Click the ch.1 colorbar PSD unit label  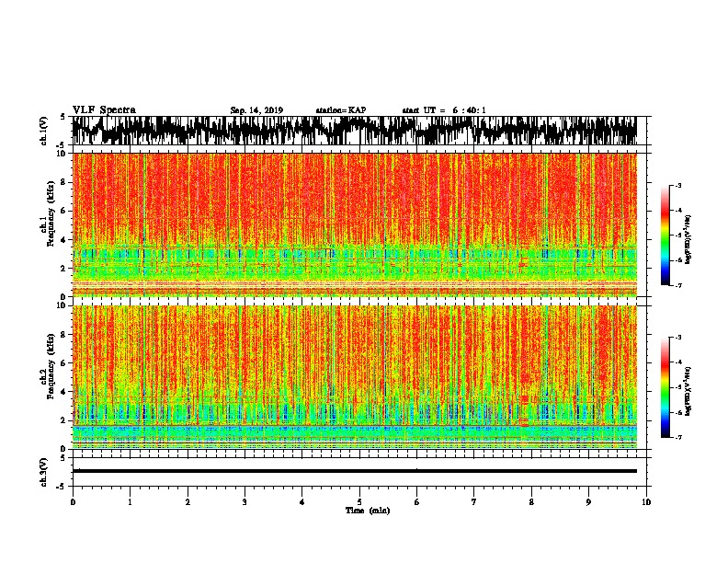pos(688,240)
